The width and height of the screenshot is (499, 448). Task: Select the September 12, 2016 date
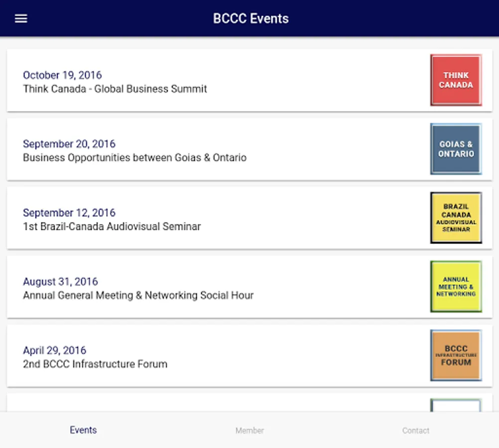[69, 213]
